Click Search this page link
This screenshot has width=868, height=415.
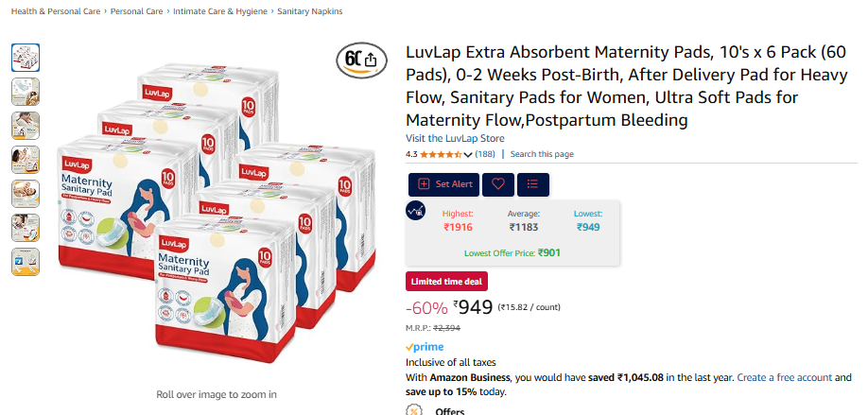(542, 154)
